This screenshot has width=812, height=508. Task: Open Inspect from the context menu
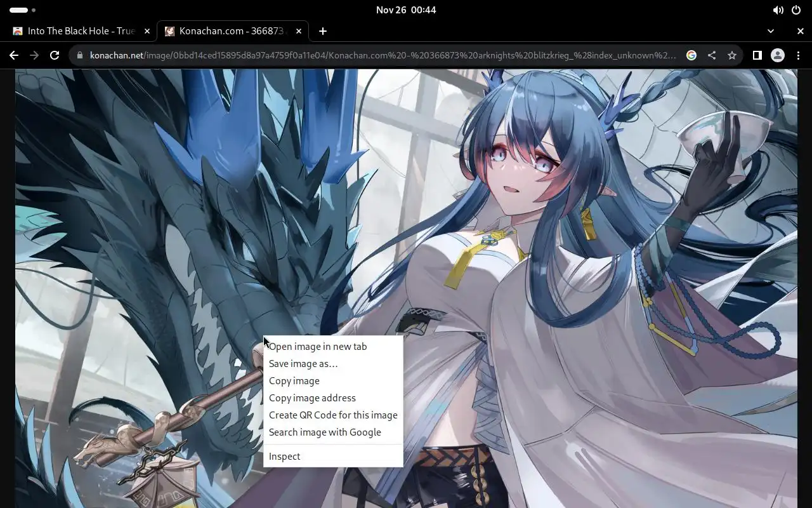point(333,457)
